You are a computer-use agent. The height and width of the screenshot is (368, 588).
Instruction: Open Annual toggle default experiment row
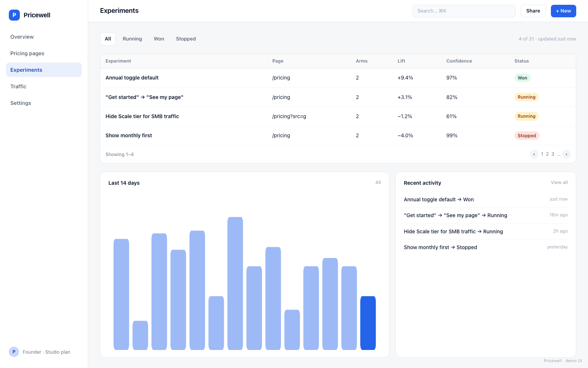338,78
